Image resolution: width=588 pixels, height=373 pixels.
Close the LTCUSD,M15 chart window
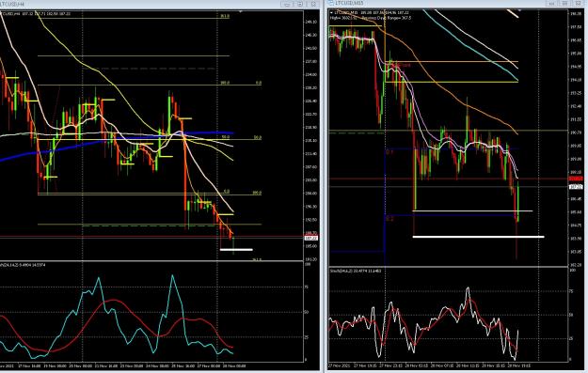coord(578,4)
